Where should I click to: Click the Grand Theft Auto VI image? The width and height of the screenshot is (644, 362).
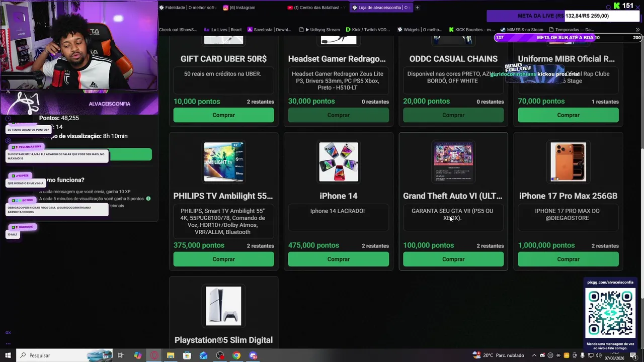(453, 162)
